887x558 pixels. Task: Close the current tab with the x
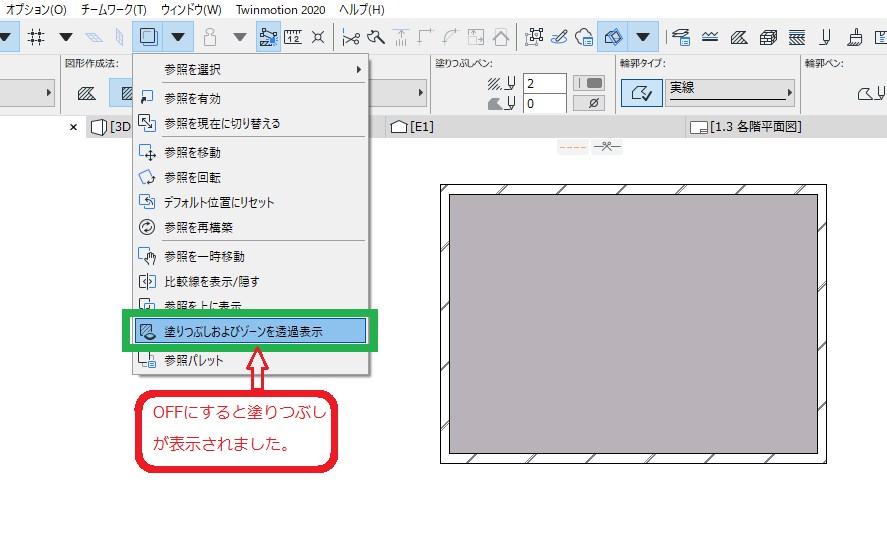73,127
